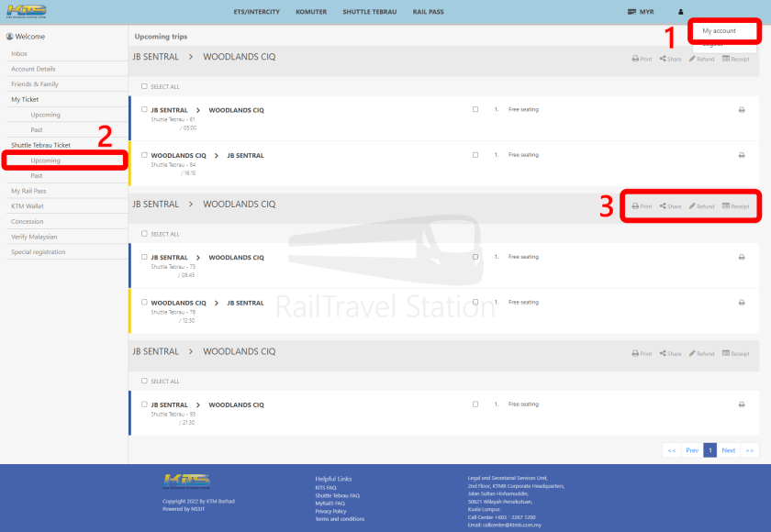The height and width of the screenshot is (532, 771).
Task: Print ticket icon on Shuttle Tebrau 73 row
Action: (742, 257)
